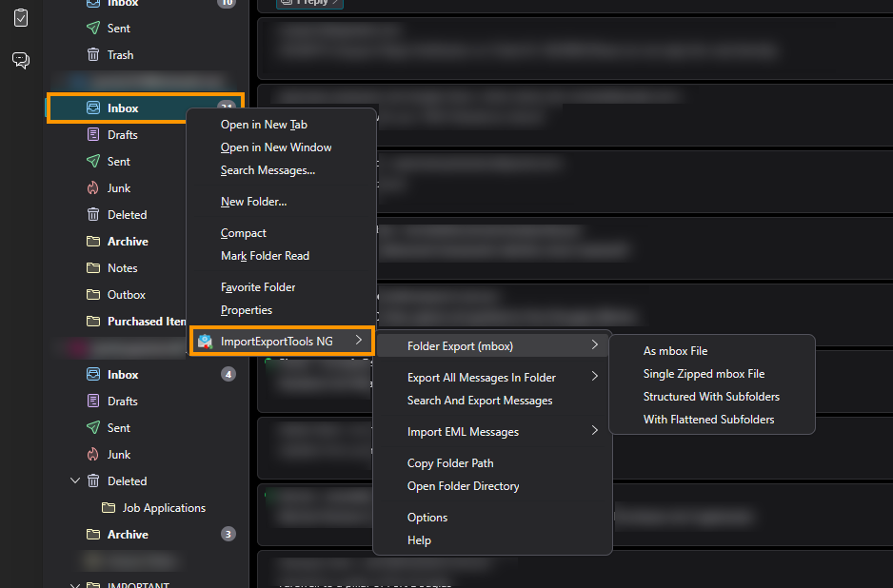
Task: Open the Junk folder above the expandable Deleted folder
Action: tap(119, 455)
